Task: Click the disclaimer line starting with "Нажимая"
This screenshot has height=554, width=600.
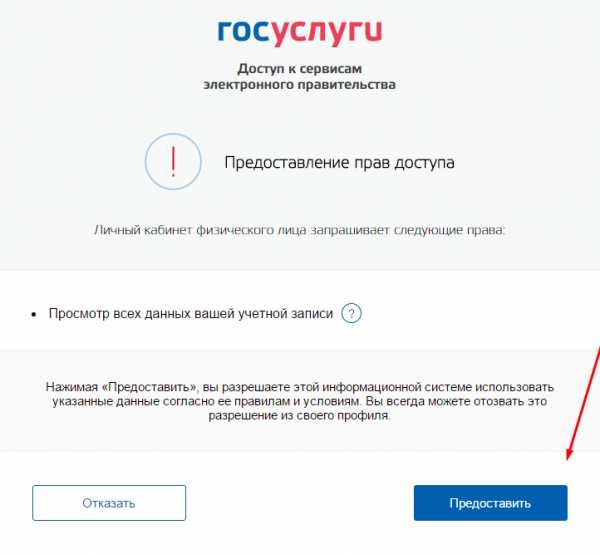Action: [300, 387]
